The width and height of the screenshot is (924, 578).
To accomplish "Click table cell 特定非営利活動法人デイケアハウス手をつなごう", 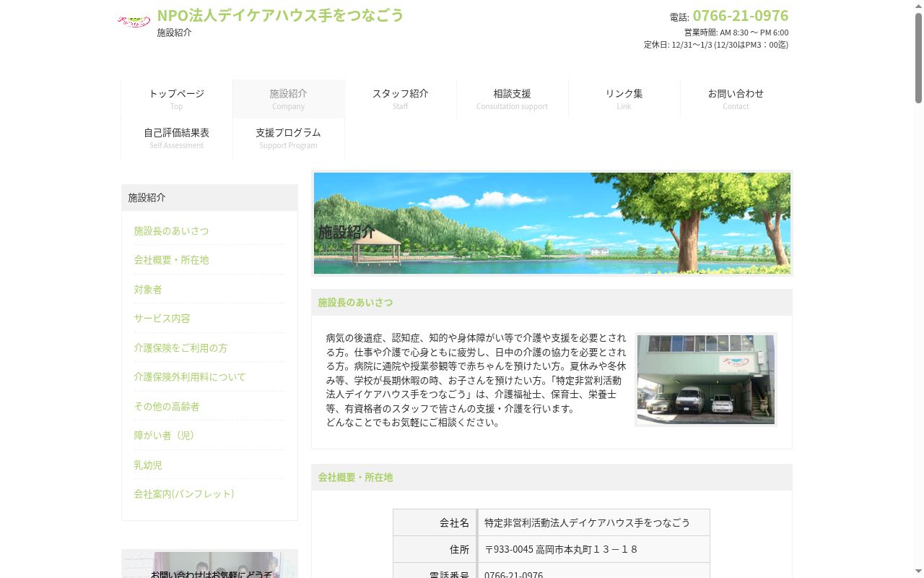I will click(593, 522).
